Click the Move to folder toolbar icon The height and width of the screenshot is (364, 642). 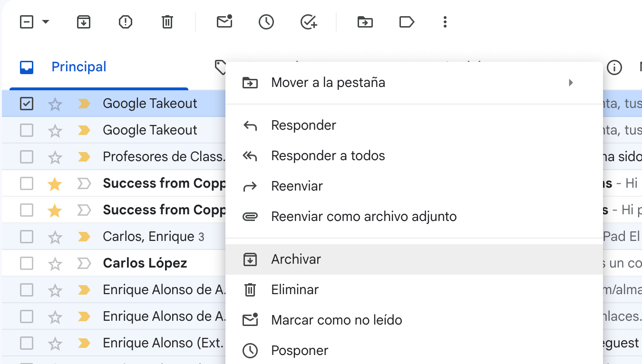coord(365,22)
